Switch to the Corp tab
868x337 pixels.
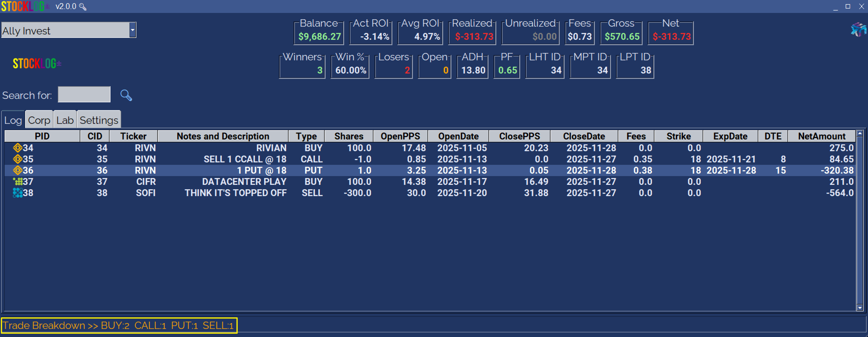39,120
